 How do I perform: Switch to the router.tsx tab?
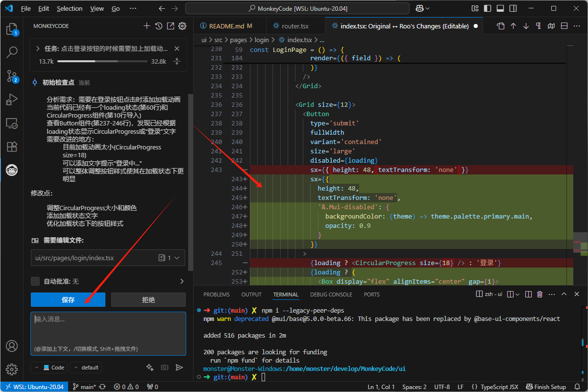(295, 26)
